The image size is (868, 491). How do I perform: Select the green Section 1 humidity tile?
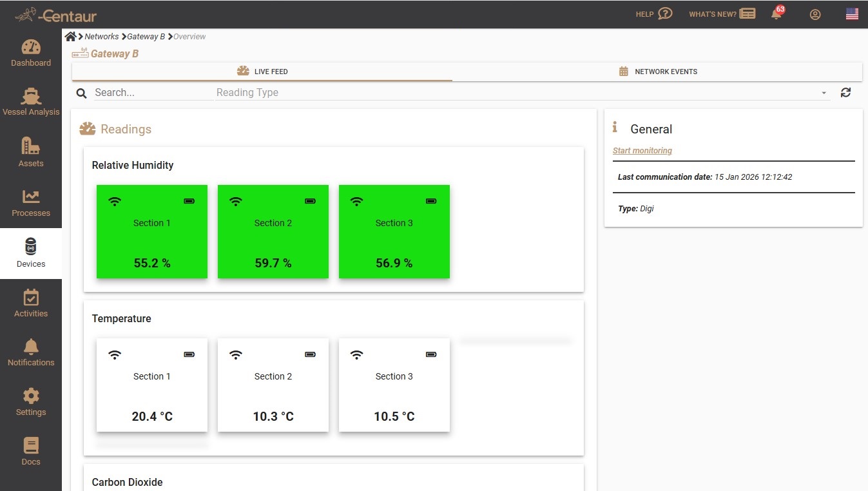pyautogui.click(x=152, y=232)
